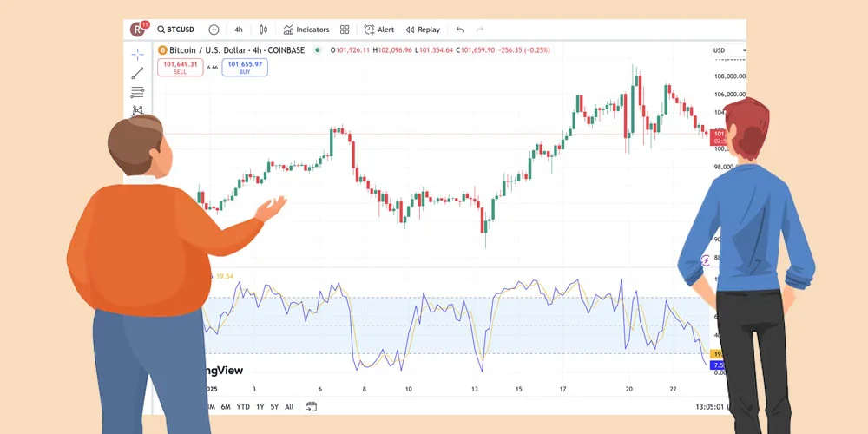Click the BUY 101,655.97 button
This screenshot has width=868, height=434.
[x=245, y=68]
